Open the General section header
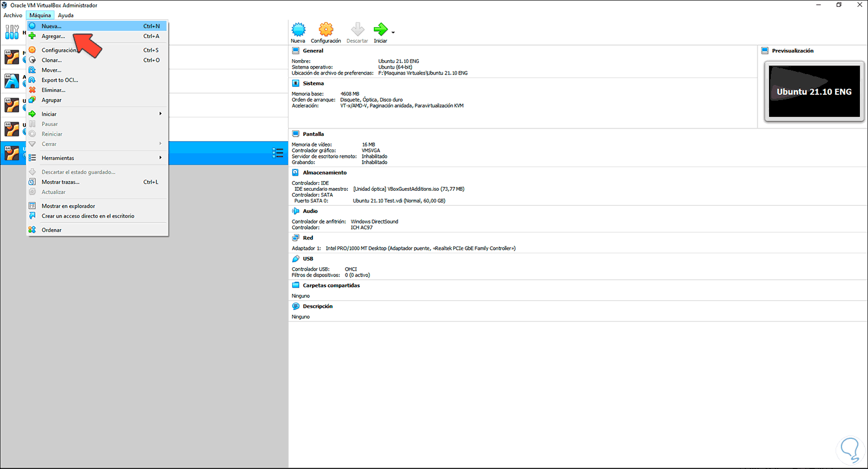This screenshot has width=868, height=469. click(313, 50)
